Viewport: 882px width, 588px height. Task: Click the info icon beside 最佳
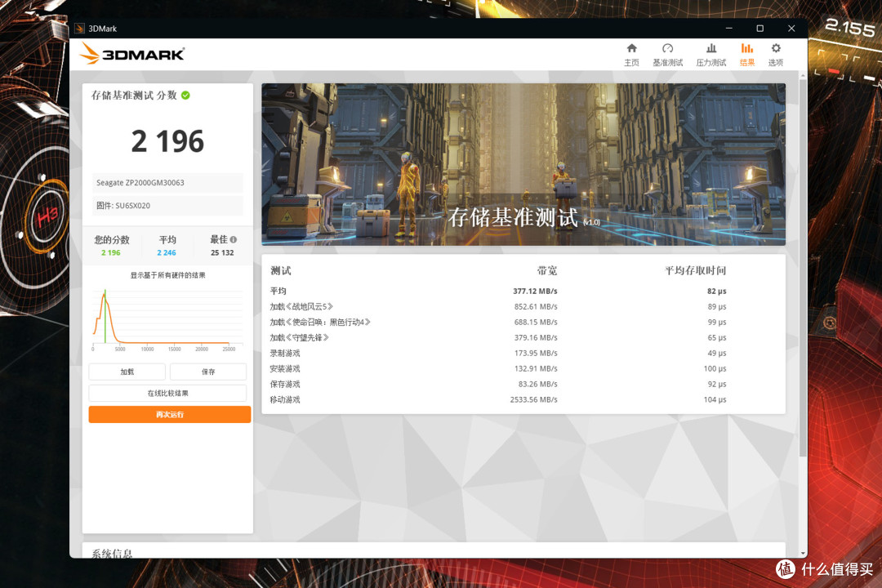click(x=233, y=239)
